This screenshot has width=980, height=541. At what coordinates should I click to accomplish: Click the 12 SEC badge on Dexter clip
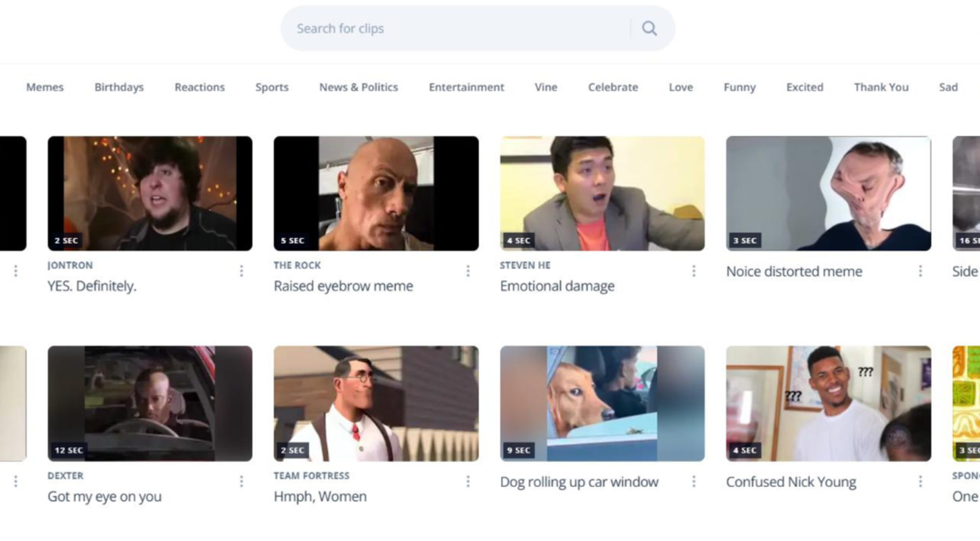pyautogui.click(x=69, y=450)
